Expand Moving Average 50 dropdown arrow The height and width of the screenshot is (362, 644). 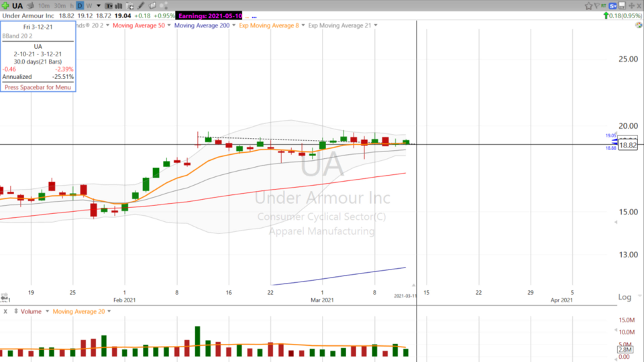coord(169,25)
